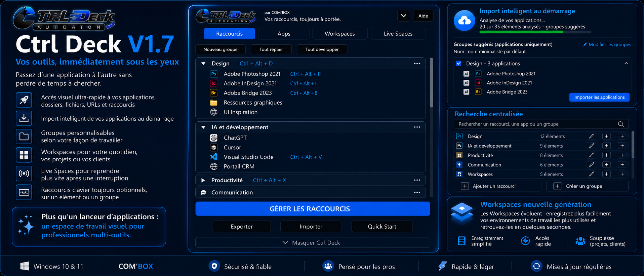This screenshot has height=276, width=644.
Task: Open the dropdown arrow left of Aide
Action: [404, 16]
